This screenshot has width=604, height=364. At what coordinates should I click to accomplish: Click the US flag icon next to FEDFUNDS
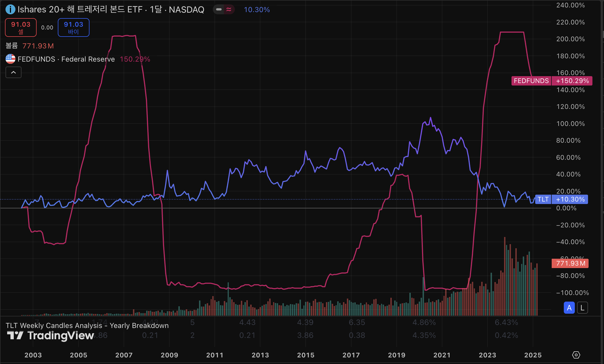pos(10,59)
